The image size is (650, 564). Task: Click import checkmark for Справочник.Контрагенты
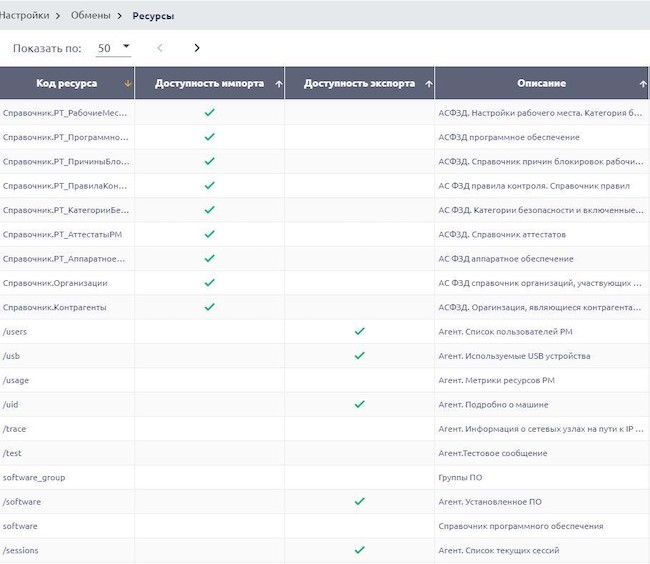point(210,307)
